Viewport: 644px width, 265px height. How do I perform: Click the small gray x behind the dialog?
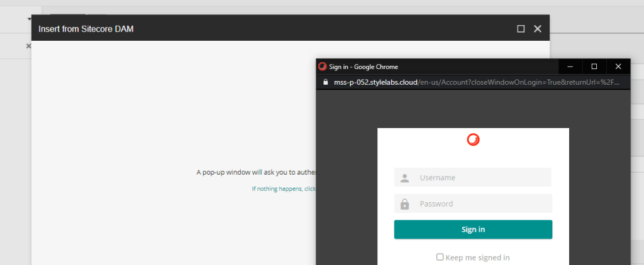28,46
